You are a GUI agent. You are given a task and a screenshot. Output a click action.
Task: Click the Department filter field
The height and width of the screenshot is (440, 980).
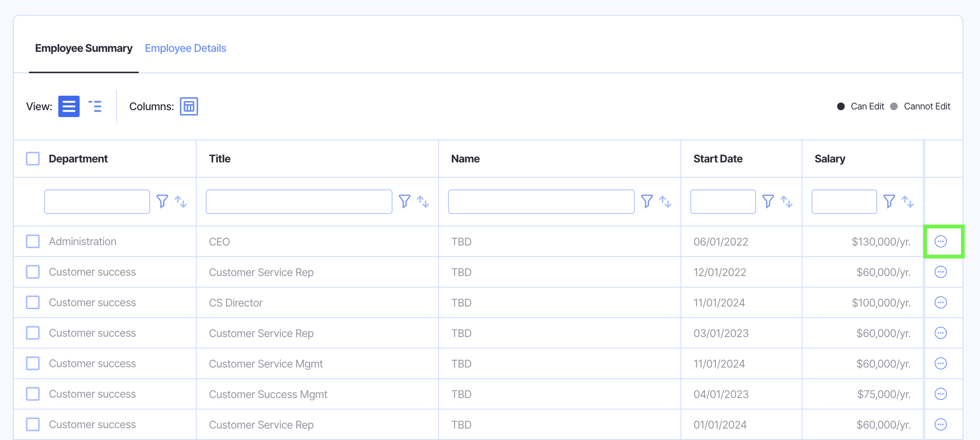(x=97, y=201)
